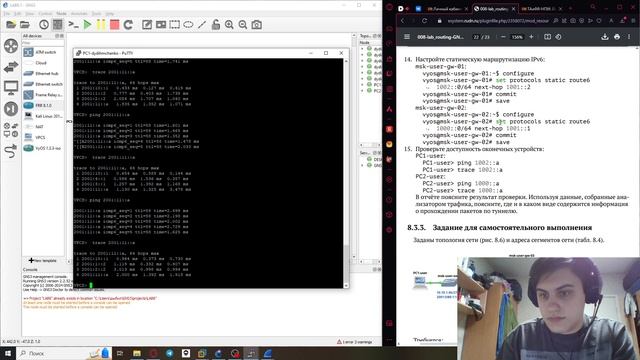Start all nodes with green play icon
640x360 pixels.
tap(87, 25)
